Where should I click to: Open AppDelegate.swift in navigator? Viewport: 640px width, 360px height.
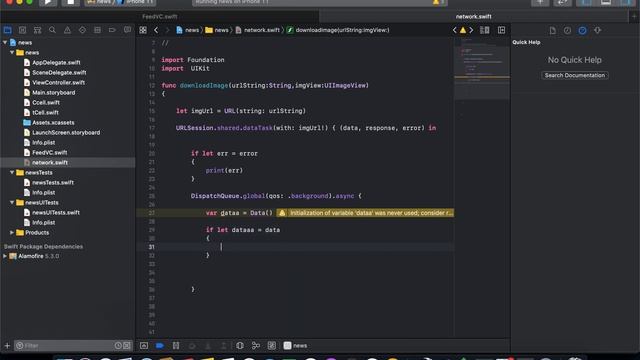click(x=56, y=62)
